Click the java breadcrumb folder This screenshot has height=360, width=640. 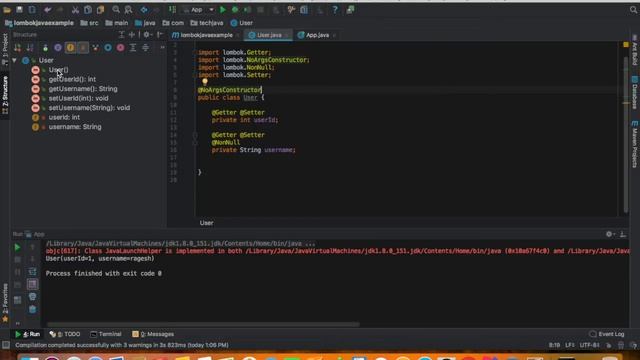click(145, 23)
